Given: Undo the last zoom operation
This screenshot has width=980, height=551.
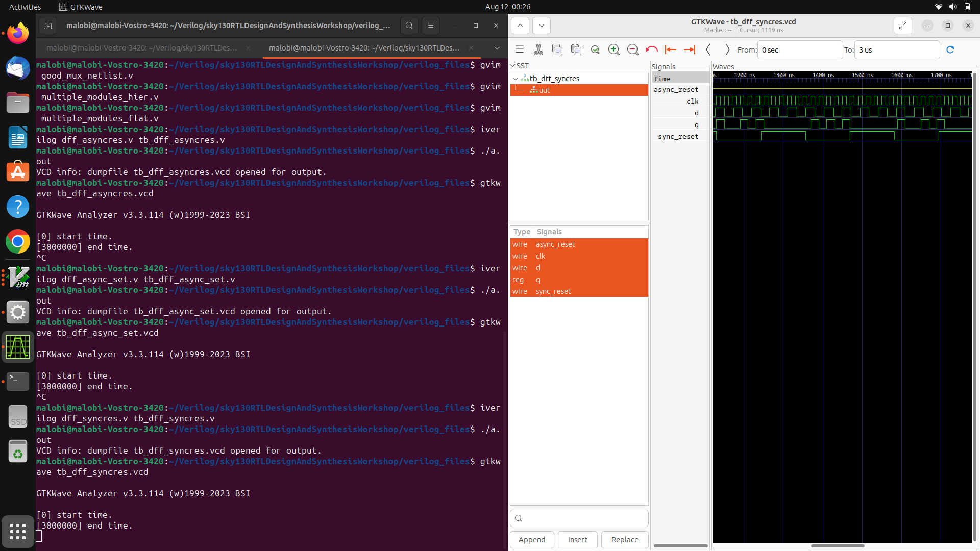Looking at the screenshot, I should [x=652, y=49].
